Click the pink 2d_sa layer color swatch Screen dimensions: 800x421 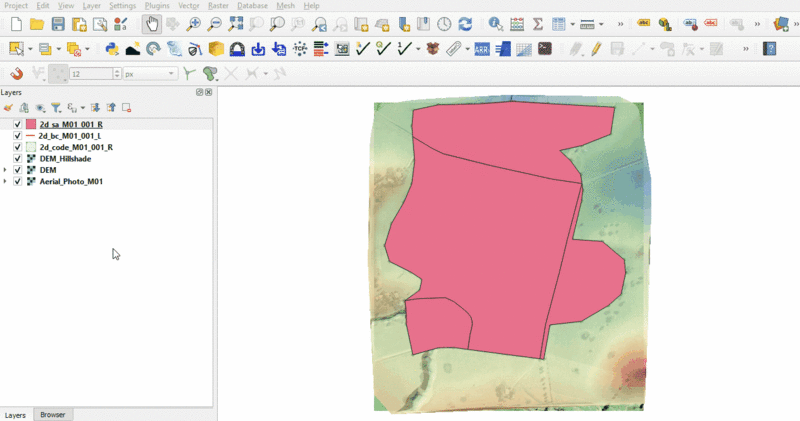[31, 124]
